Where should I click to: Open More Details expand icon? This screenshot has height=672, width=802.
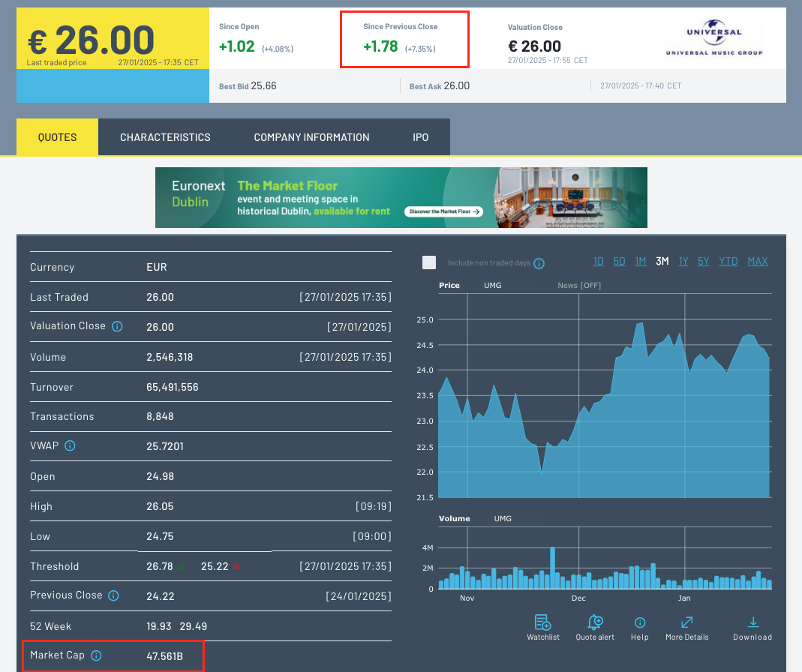tap(686, 622)
